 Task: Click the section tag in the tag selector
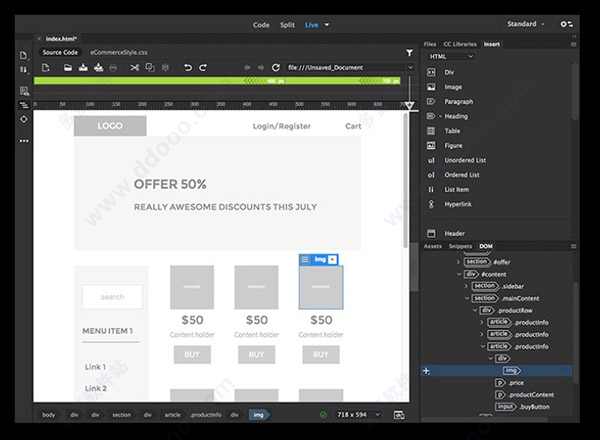point(121,415)
